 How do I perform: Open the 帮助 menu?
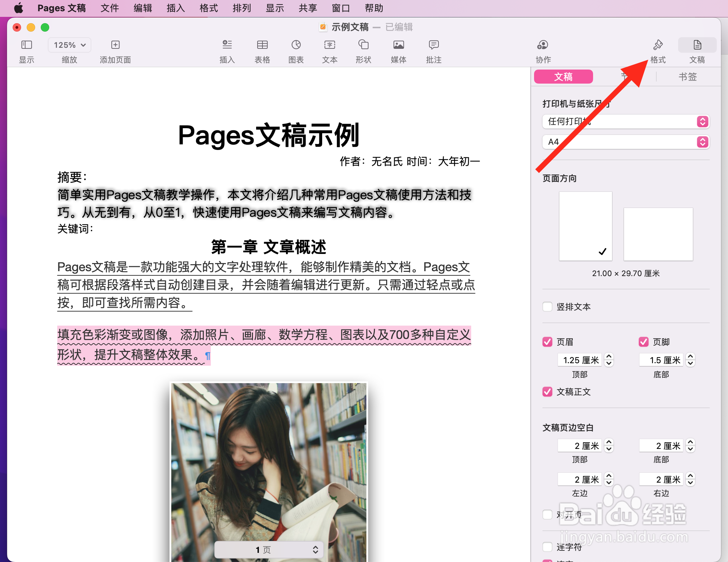click(374, 8)
